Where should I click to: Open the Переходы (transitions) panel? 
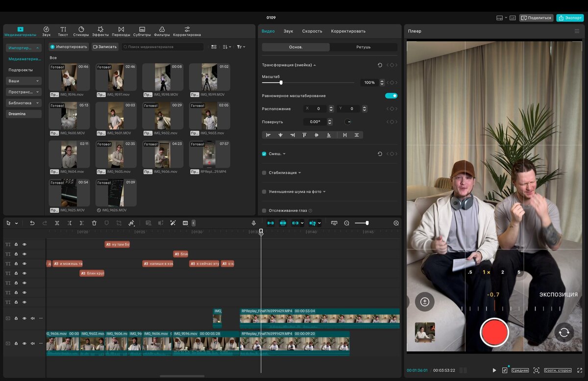(x=121, y=31)
